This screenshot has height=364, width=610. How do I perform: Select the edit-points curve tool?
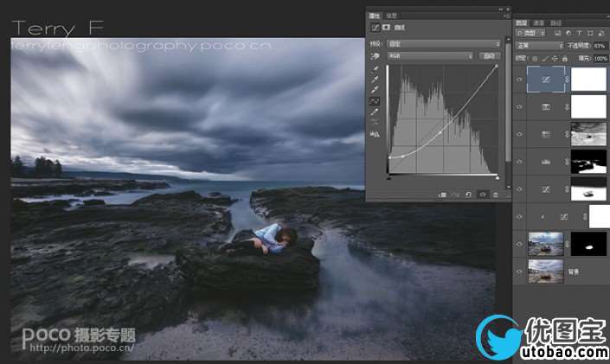tap(375, 101)
